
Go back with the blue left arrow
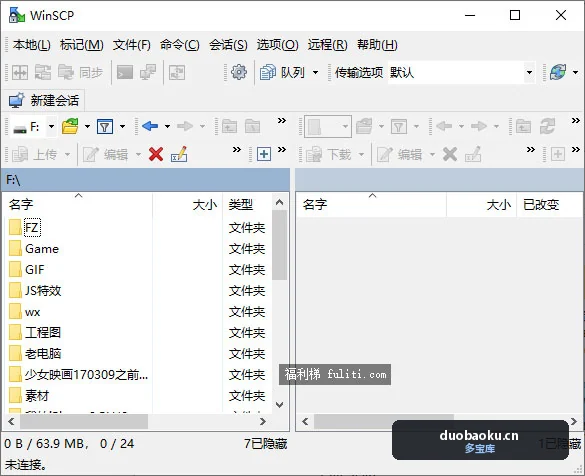(150, 126)
